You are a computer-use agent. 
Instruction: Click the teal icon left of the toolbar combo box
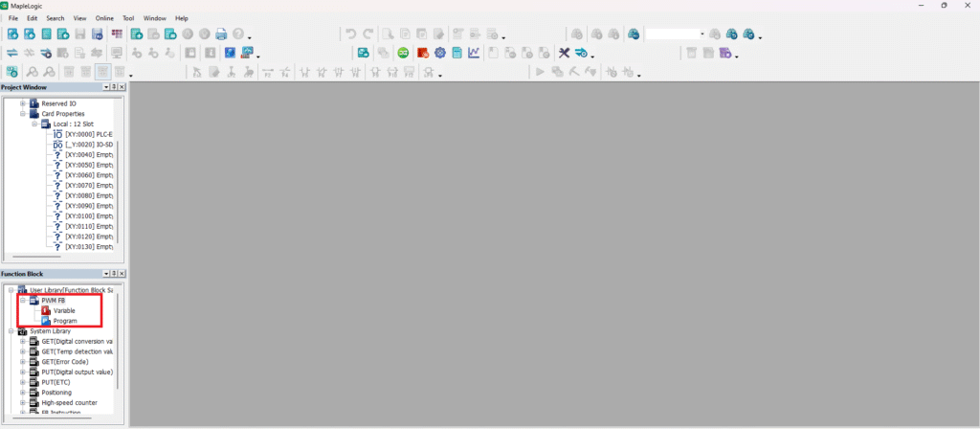click(x=635, y=34)
